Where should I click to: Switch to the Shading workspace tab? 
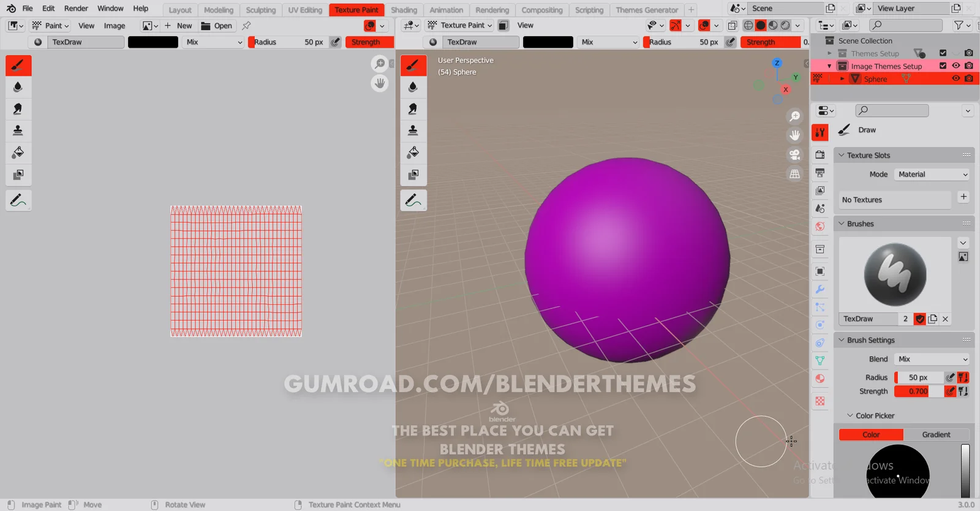coord(404,10)
